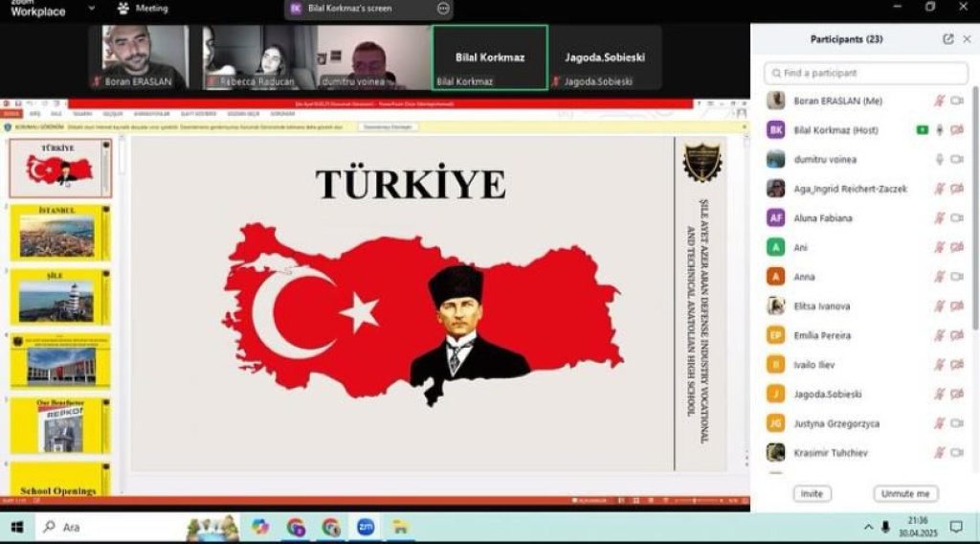Click the Invite button
The image size is (980, 544).
point(812,494)
